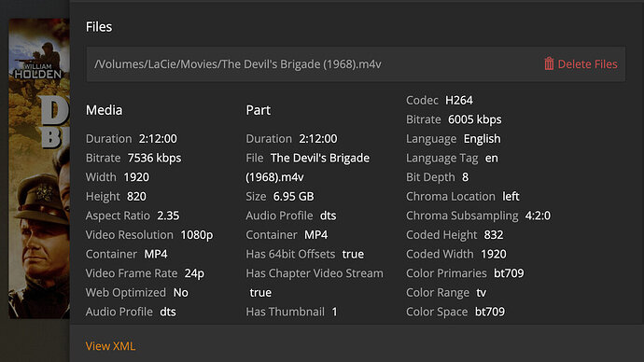Click the Delete Files button
Viewport: 644px width, 362px height.
[x=581, y=64]
